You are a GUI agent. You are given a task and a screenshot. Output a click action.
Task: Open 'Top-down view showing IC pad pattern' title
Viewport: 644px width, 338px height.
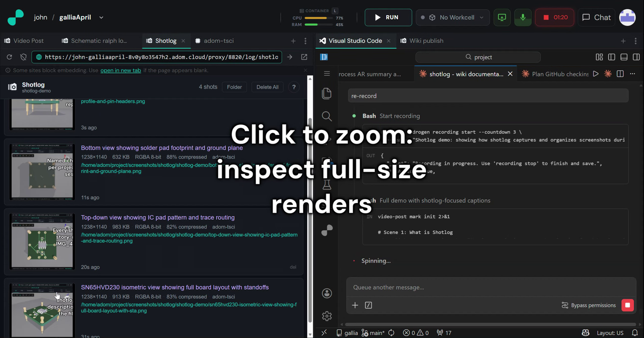pos(158,217)
